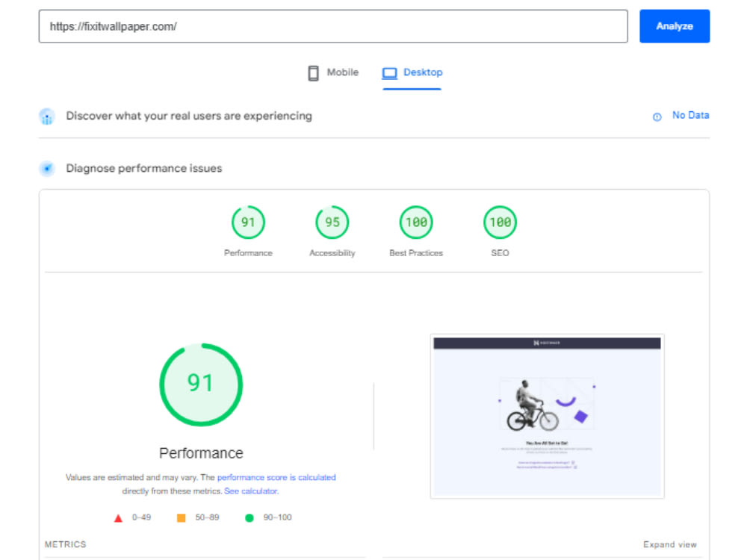Screen dimensions: 747x560
Task: Click the METRICS heading
Action: [x=65, y=544]
